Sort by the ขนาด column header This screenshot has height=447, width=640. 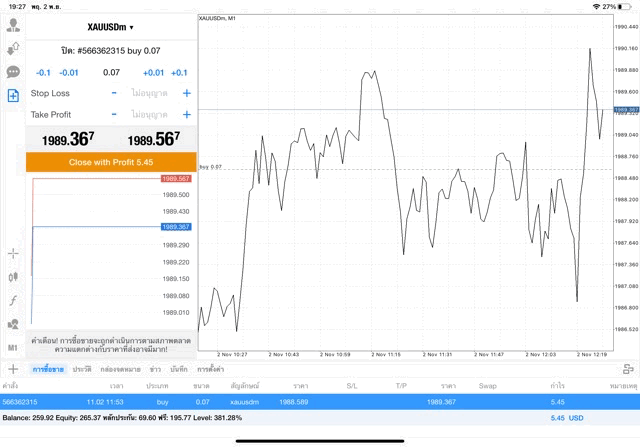[201, 386]
